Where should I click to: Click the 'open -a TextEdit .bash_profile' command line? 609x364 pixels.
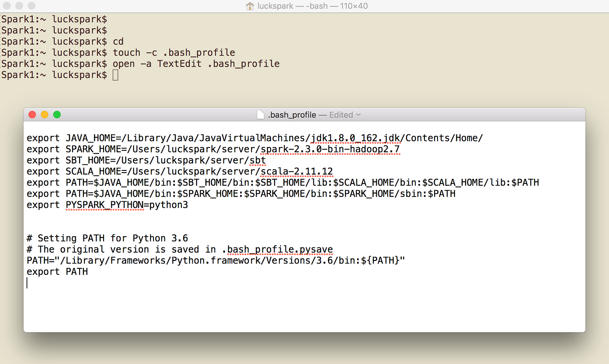coord(196,64)
